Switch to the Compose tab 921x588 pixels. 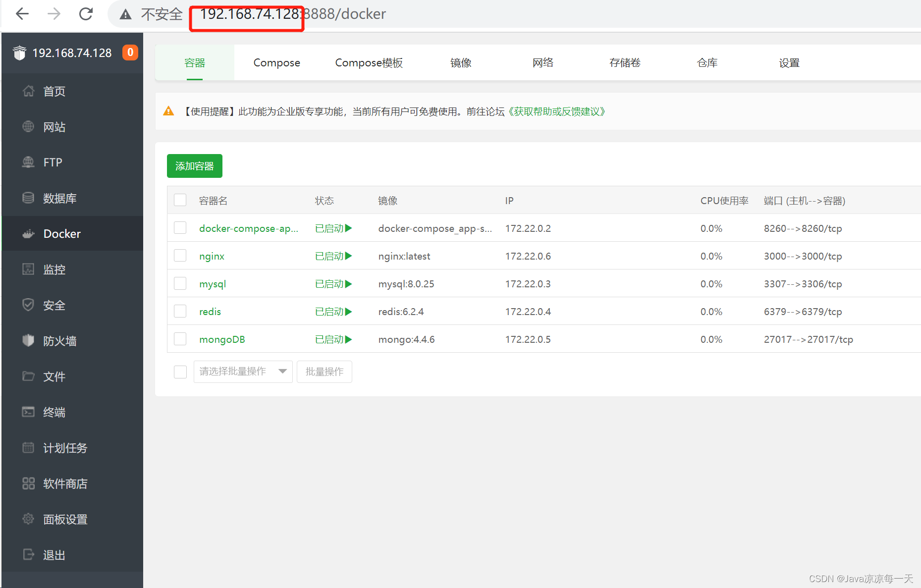click(276, 62)
